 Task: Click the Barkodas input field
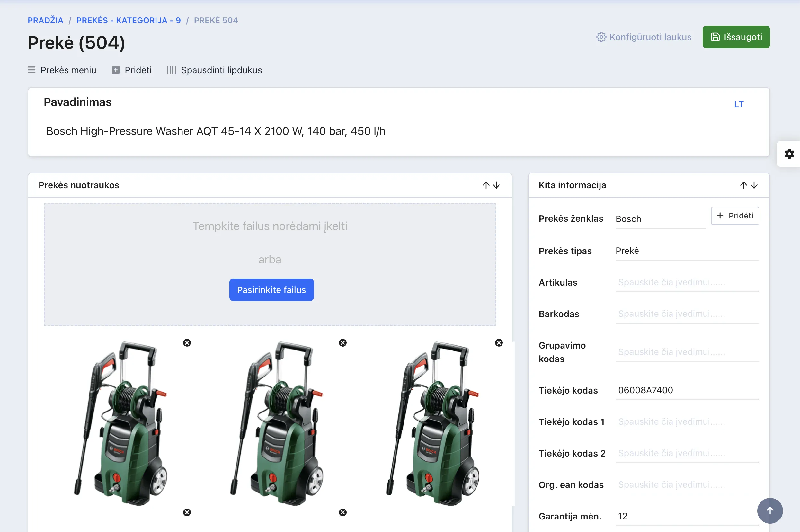pos(687,314)
